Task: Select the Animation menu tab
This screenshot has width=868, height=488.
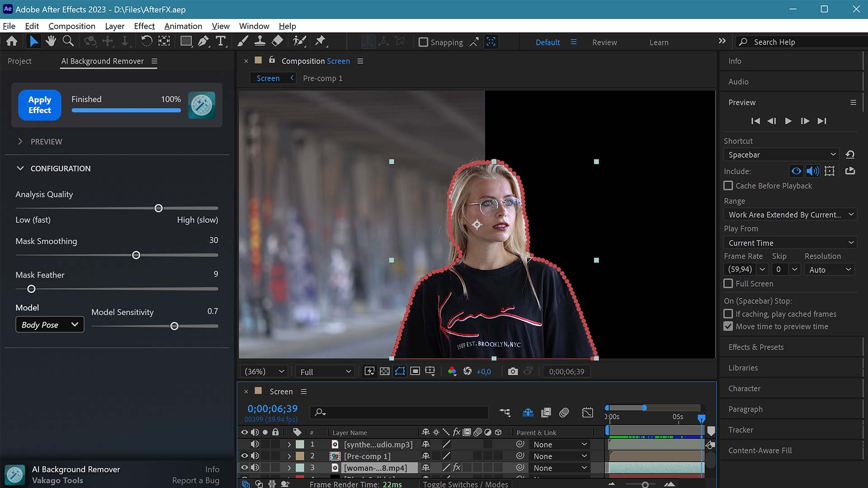Action: [183, 26]
